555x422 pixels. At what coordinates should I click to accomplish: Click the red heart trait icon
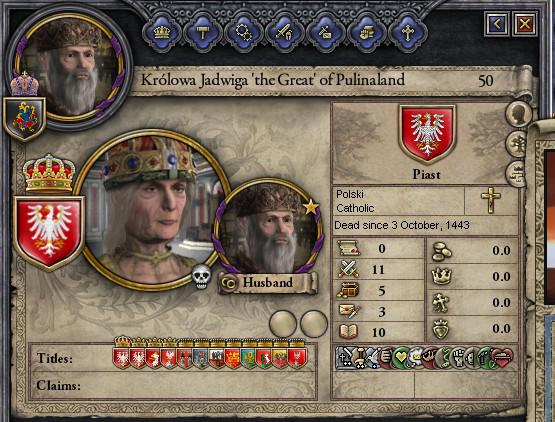pyautogui.click(x=502, y=358)
